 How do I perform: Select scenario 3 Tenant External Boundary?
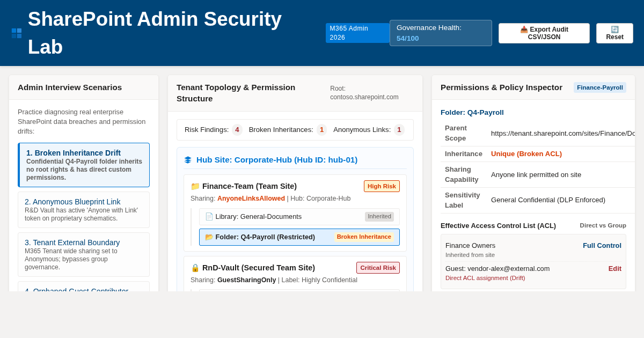(x=84, y=255)
